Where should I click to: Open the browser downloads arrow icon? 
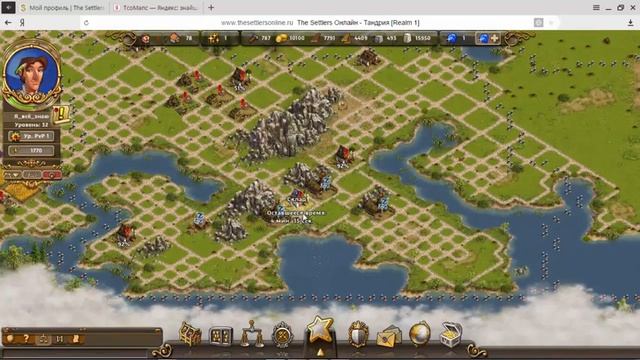point(630,23)
